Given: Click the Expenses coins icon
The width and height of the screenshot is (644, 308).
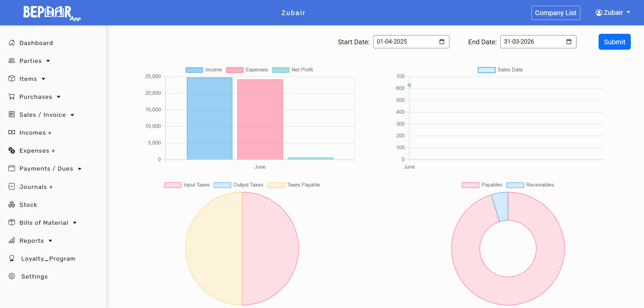Looking at the screenshot, I should (12, 150).
